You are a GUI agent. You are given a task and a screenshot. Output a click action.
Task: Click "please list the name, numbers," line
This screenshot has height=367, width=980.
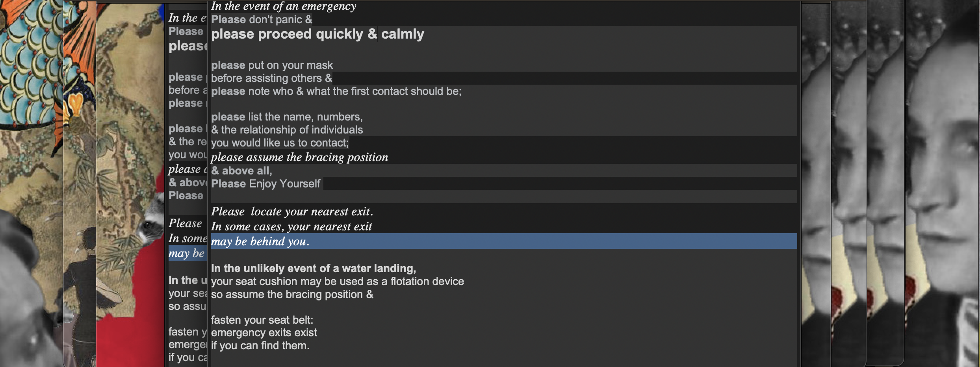tap(287, 117)
